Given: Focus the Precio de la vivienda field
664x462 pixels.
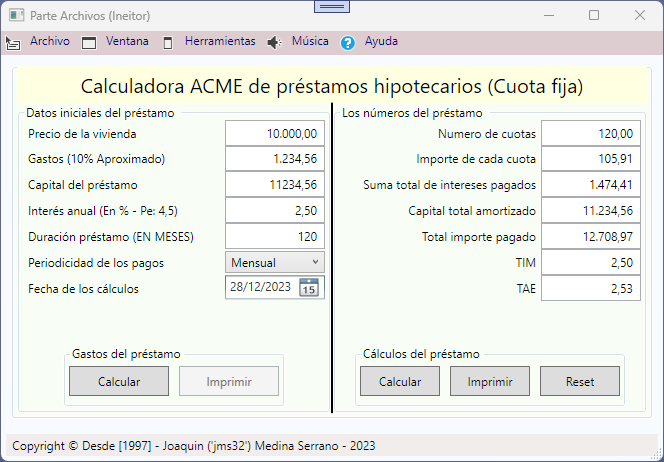Looking at the screenshot, I should (x=275, y=133).
